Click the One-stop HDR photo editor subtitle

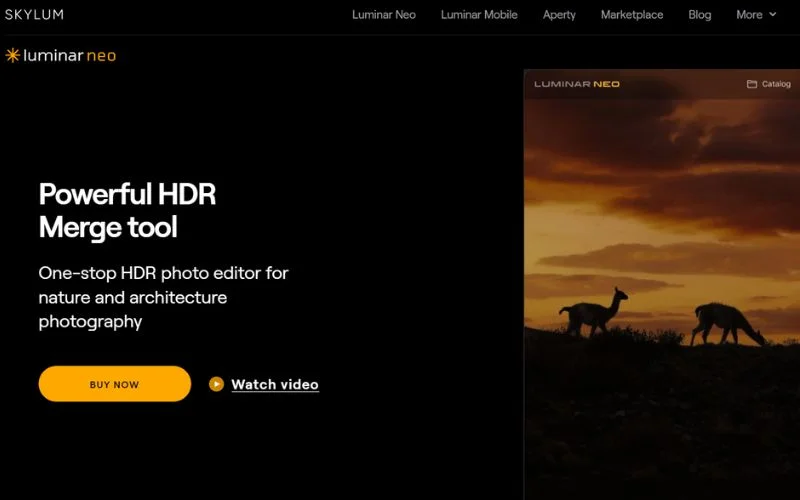[163, 297]
